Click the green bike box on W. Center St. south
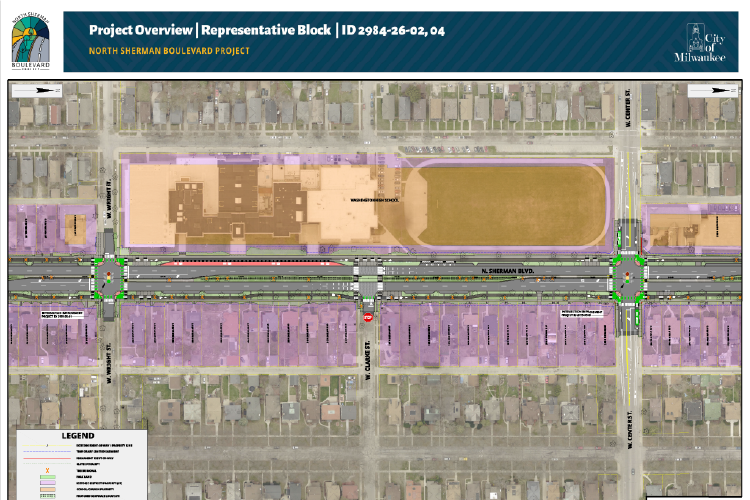Image resolution: width=750 pixels, height=500 pixels. [x=637, y=317]
